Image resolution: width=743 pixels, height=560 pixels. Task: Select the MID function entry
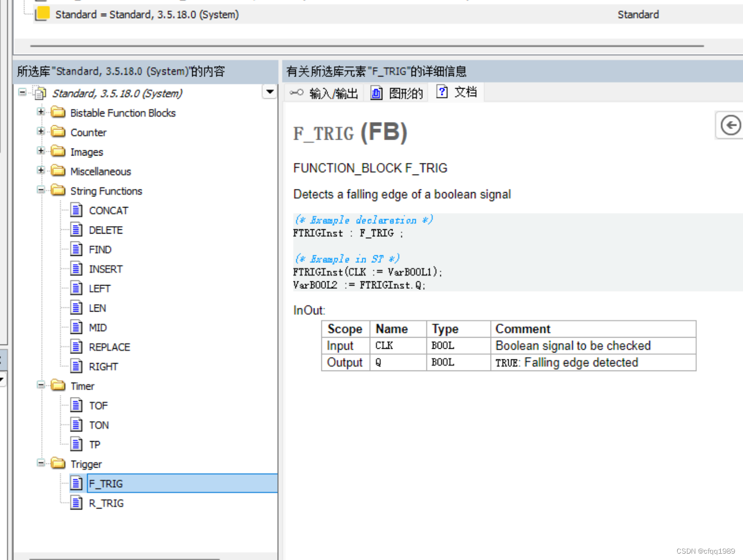click(98, 328)
